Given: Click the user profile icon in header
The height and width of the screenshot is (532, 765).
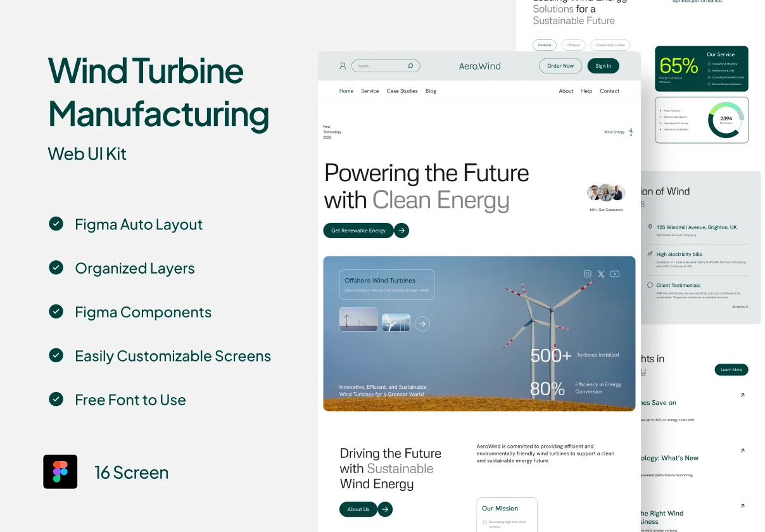Looking at the screenshot, I should 343,65.
